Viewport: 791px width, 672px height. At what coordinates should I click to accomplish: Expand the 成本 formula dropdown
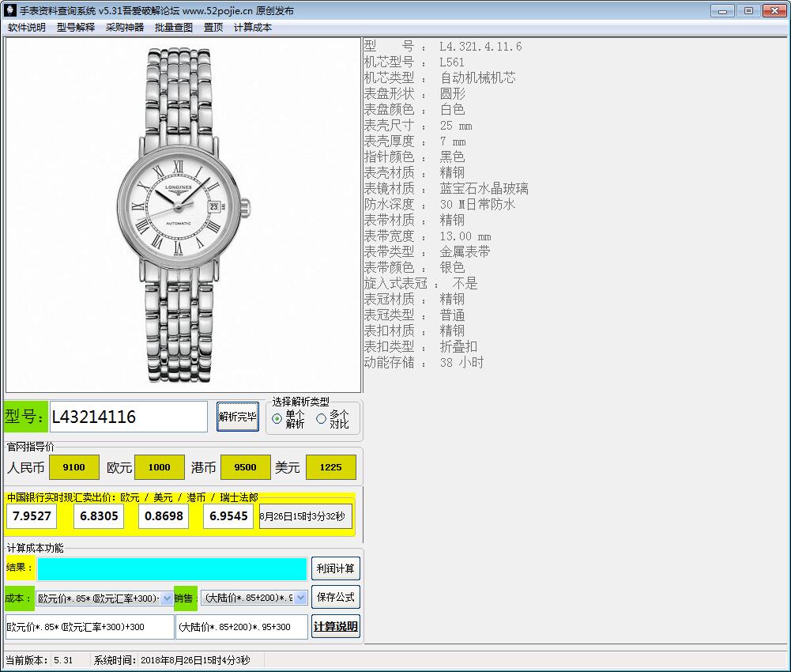tap(167, 598)
